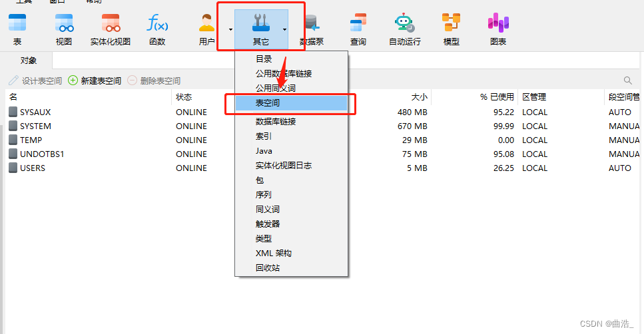644x334 pixels.
Task: Expand the dropdown arrow next to 用户
Action: [x=230, y=29]
